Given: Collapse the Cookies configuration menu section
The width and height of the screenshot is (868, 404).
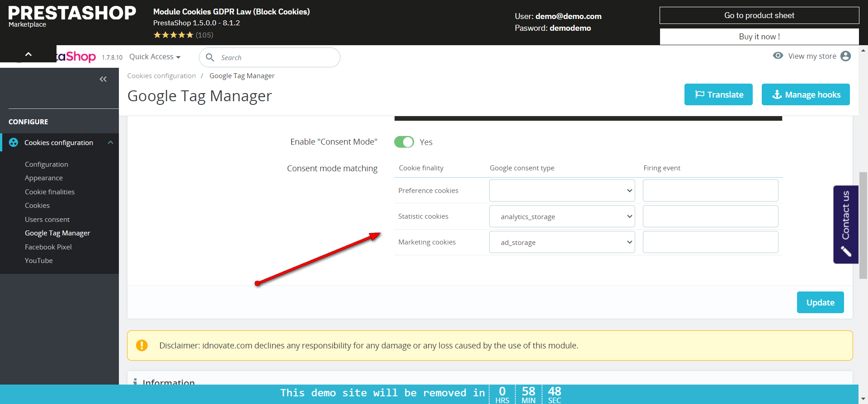Looking at the screenshot, I should [x=110, y=142].
